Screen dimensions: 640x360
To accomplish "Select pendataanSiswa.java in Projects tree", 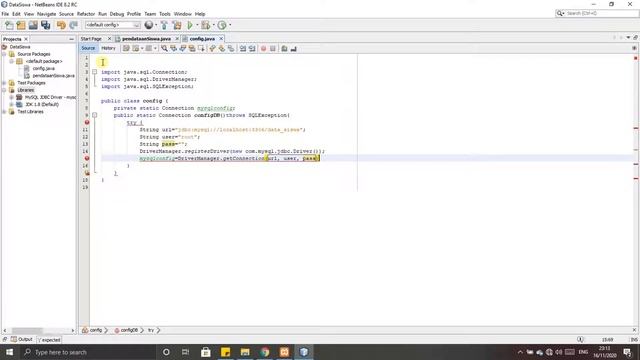I will click(53, 76).
